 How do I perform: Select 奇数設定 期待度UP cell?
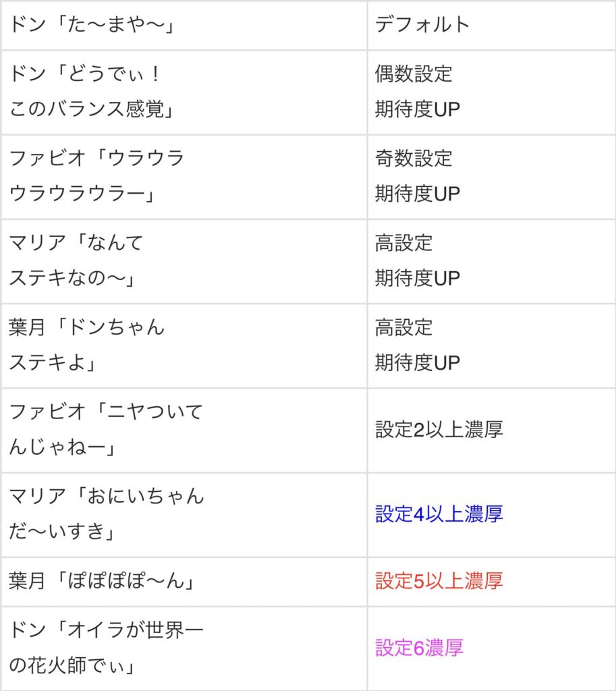tap(492, 177)
